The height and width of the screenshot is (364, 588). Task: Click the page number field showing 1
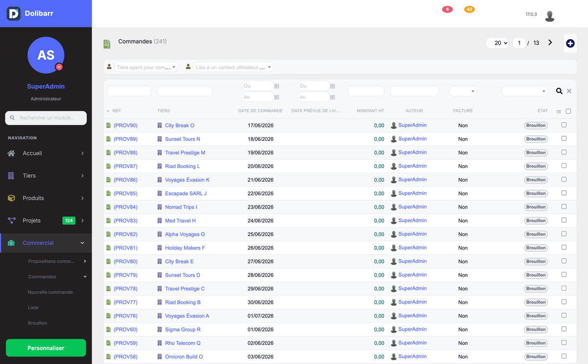519,43
